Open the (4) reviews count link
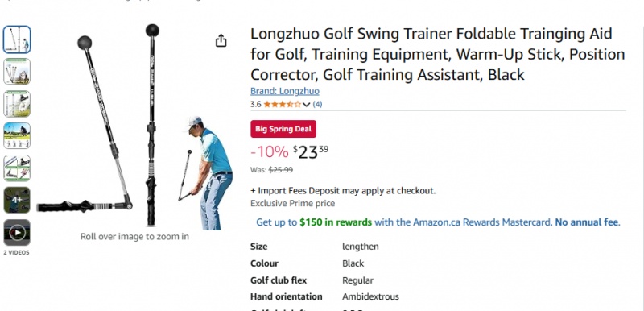Image resolution: width=644 pixels, height=311 pixels. click(317, 105)
